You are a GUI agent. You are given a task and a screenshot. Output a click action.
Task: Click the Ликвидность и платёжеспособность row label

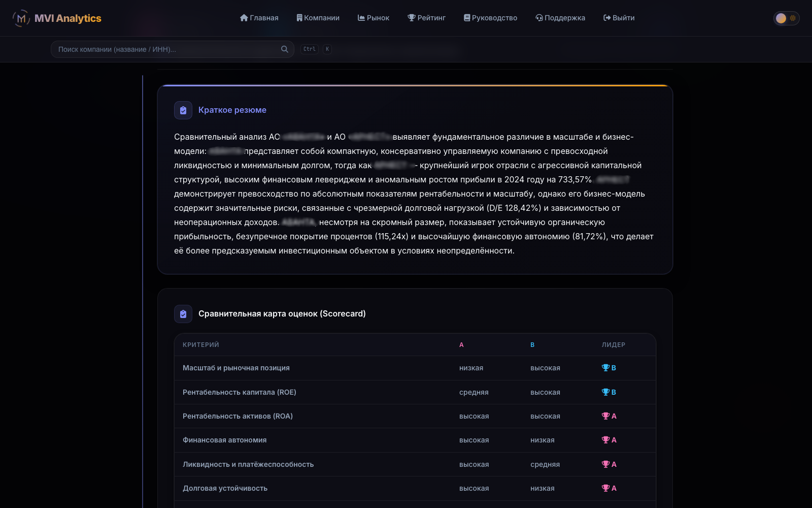tap(248, 464)
